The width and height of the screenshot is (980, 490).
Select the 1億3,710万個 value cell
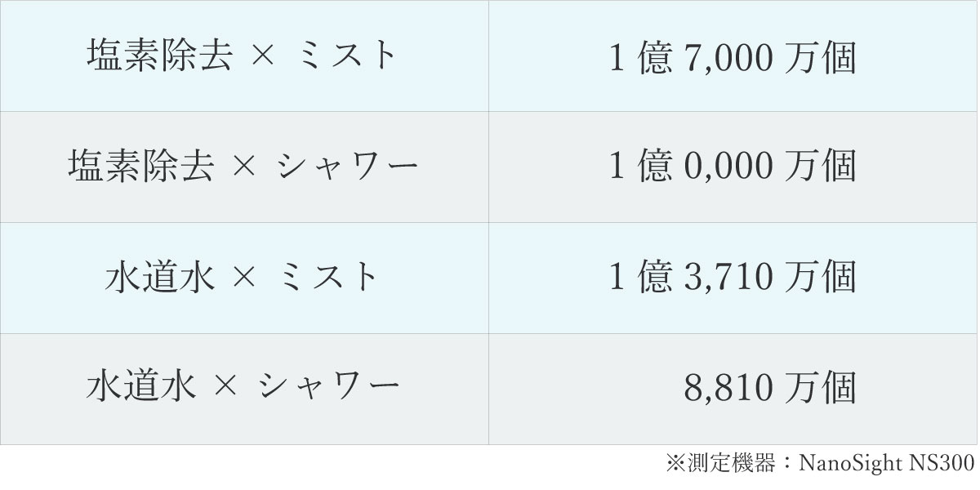point(733,278)
